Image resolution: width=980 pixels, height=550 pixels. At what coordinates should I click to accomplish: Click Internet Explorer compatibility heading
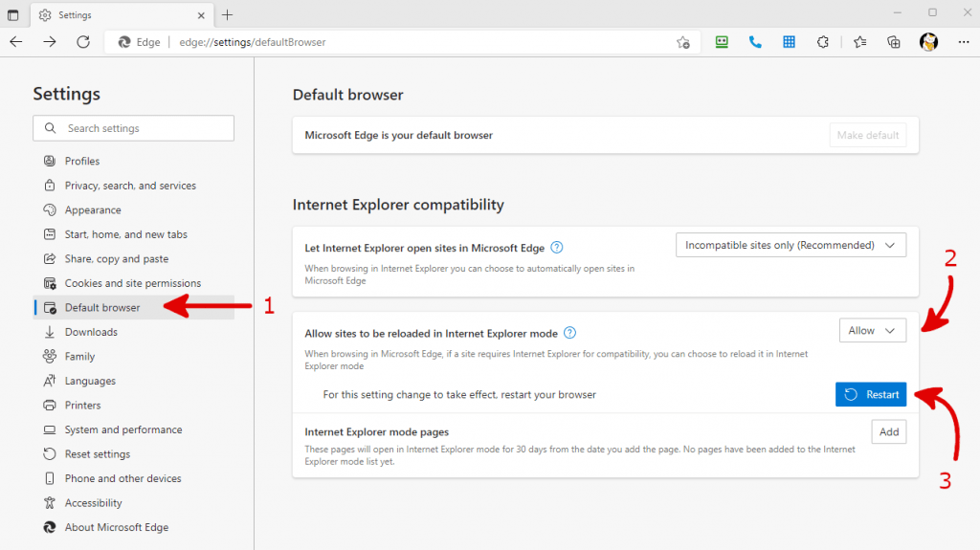point(398,205)
